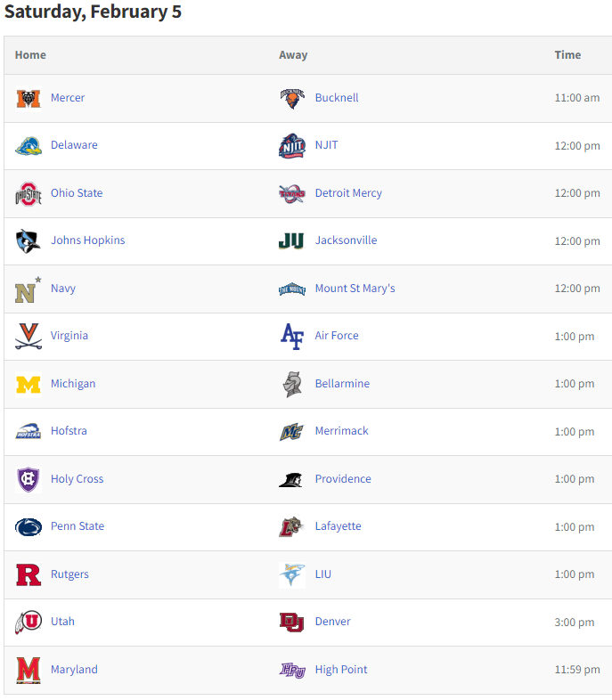Click the Ohio State logo

(x=29, y=194)
